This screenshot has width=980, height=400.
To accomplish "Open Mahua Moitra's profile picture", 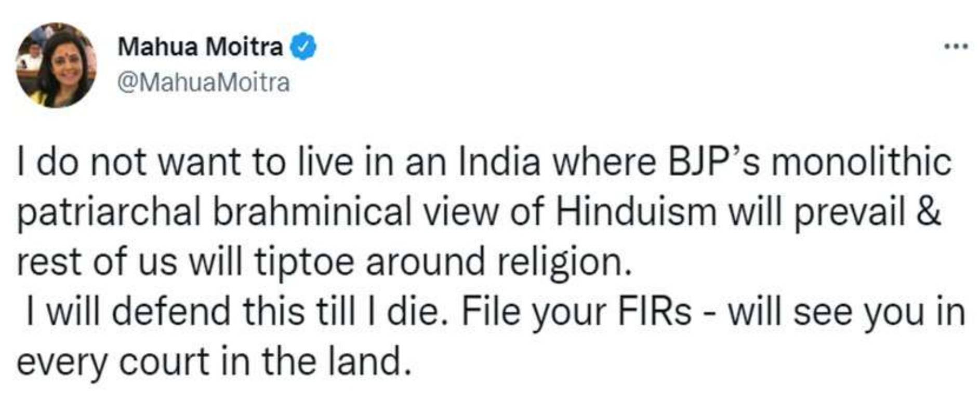I will coord(56,65).
